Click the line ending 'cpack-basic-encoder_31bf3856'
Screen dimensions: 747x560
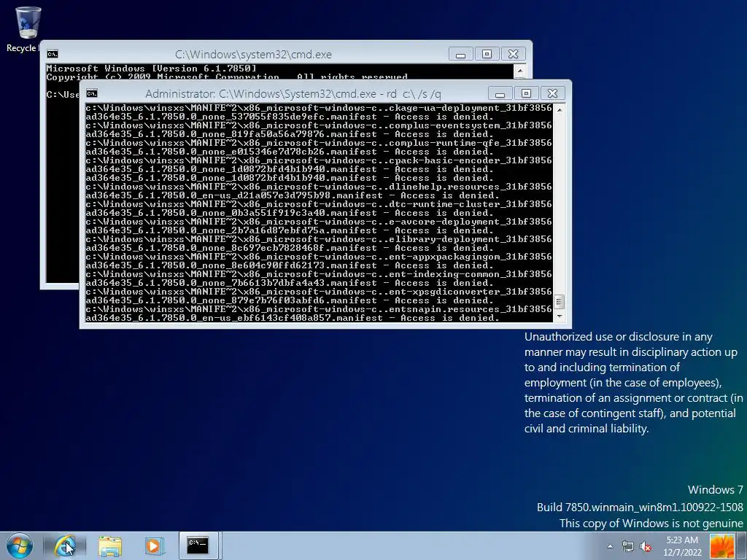tap(319, 160)
